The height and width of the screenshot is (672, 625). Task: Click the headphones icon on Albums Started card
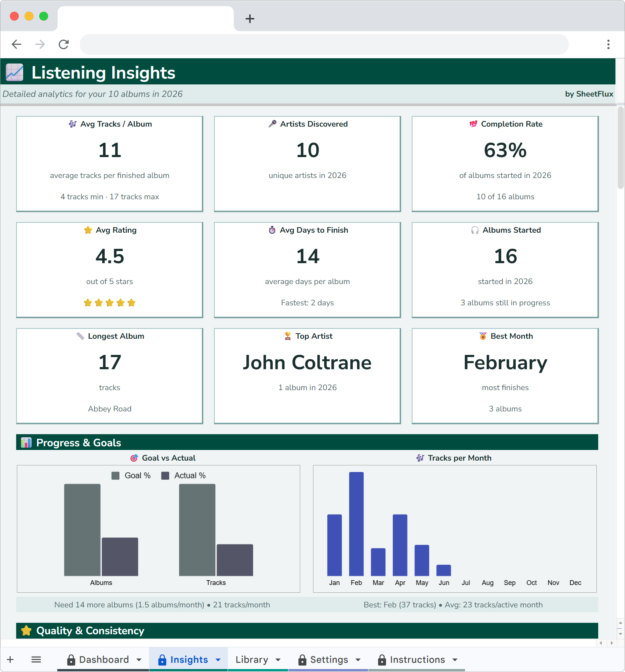point(475,230)
